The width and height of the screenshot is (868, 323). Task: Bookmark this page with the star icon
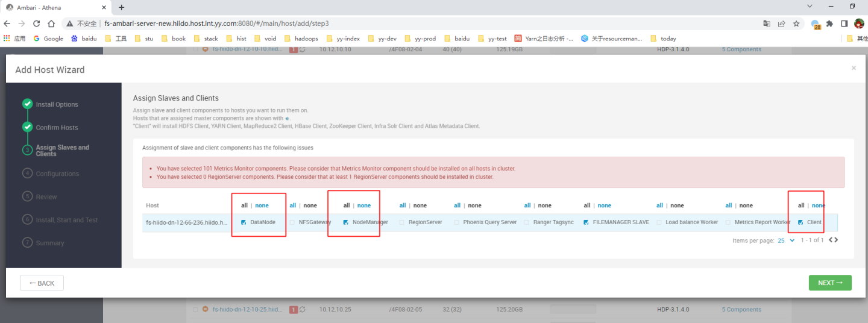point(796,24)
